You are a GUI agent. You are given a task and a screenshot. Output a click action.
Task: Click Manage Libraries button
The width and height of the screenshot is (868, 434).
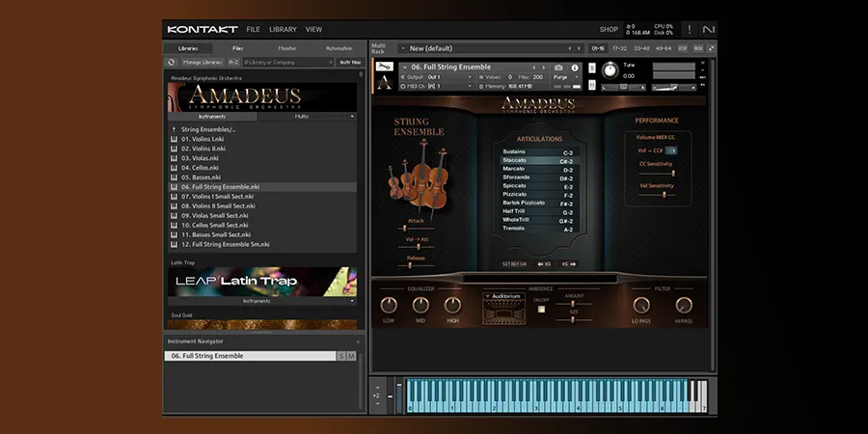(x=203, y=63)
